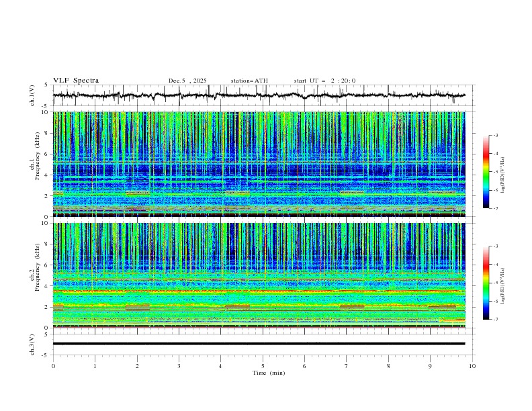The height and width of the screenshot is (411, 532).
Task: Click the upper log(PSD) color bar
Action: tap(486, 172)
